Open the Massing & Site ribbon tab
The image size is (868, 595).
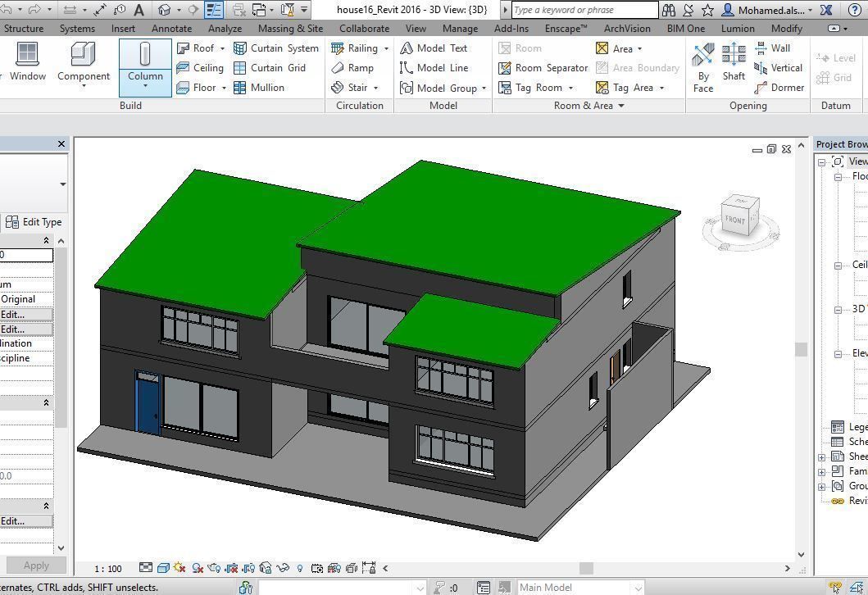point(291,28)
